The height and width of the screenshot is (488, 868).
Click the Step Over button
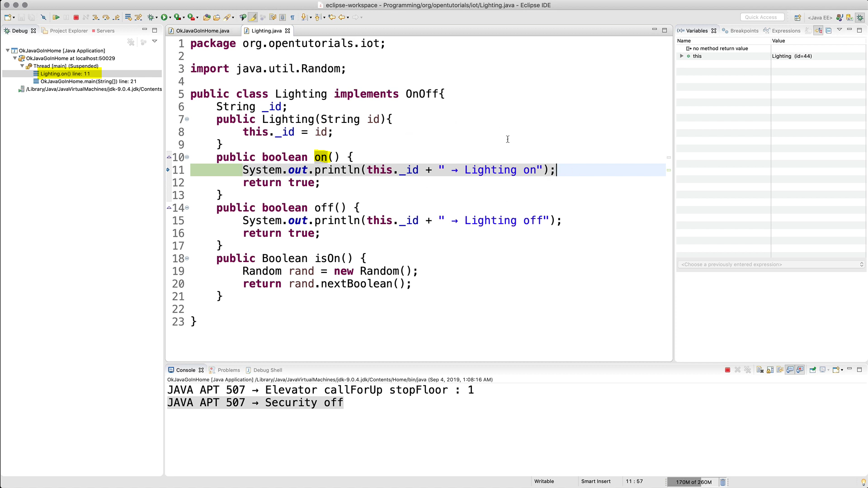106,18
